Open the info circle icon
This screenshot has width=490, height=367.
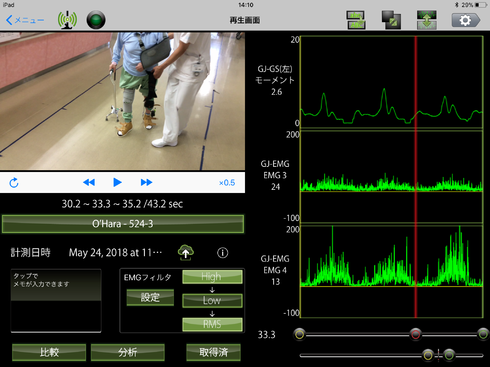coord(223,253)
